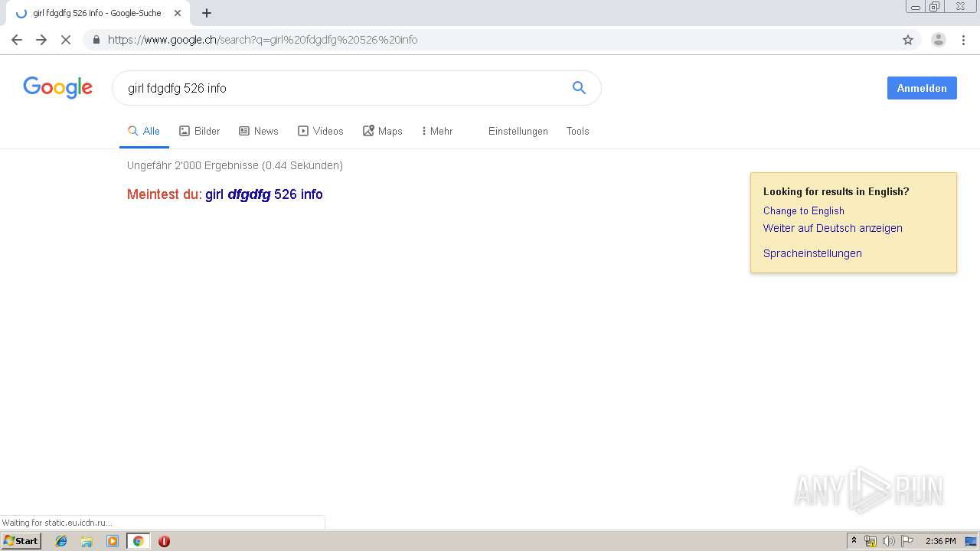Open Action Center flag icon
The width and height of the screenshot is (980, 551).
tap(907, 541)
